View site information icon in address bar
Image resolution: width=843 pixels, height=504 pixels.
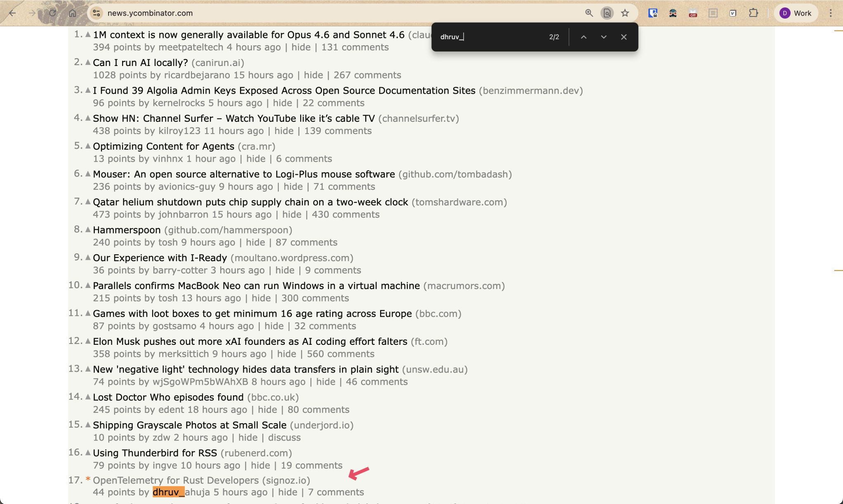96,13
